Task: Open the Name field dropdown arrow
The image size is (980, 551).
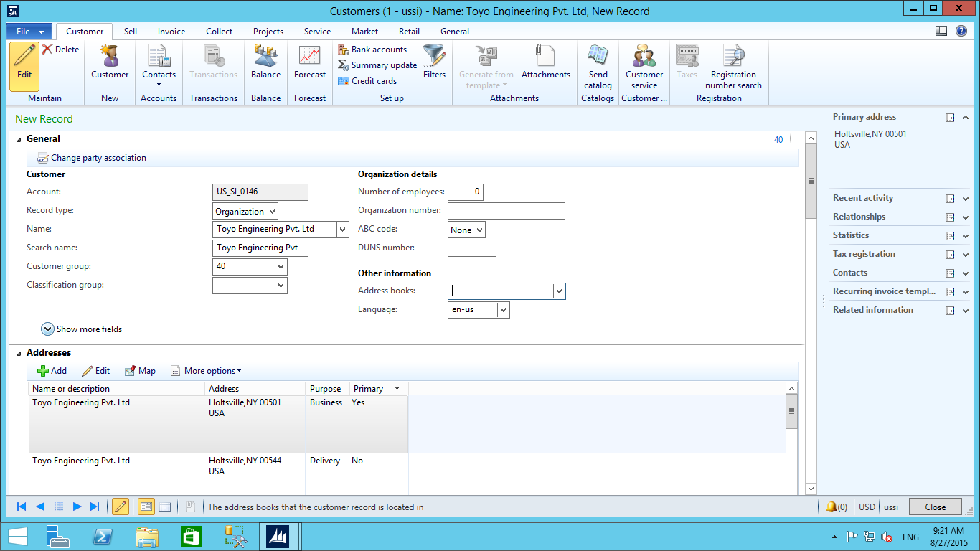Action: click(x=343, y=230)
